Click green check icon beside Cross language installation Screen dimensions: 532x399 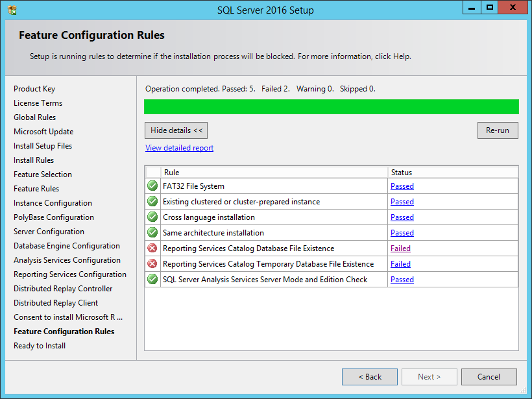tap(152, 217)
